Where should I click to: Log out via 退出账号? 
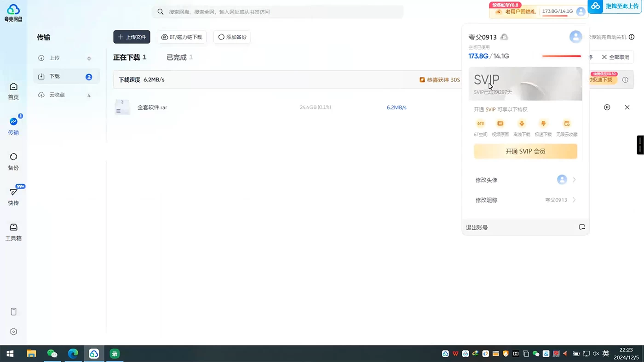[x=477, y=227]
